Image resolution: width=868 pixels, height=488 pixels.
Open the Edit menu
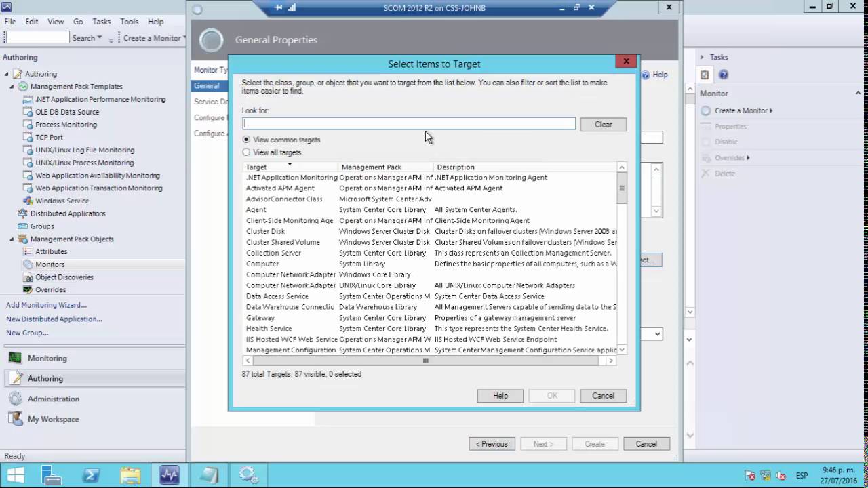(32, 22)
